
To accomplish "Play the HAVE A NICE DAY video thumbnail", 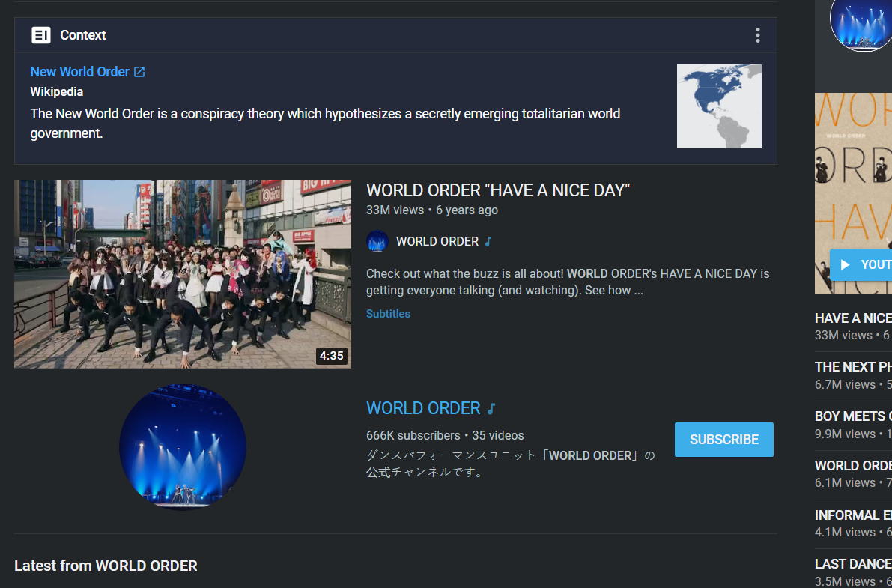I will click(x=183, y=274).
